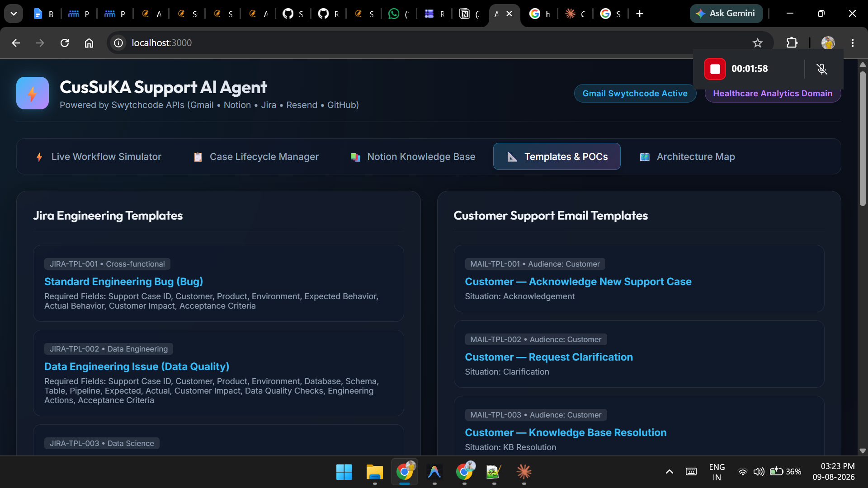Open the volume speaker tray icon
Image resolution: width=868 pixels, height=488 pixels.
click(x=759, y=472)
